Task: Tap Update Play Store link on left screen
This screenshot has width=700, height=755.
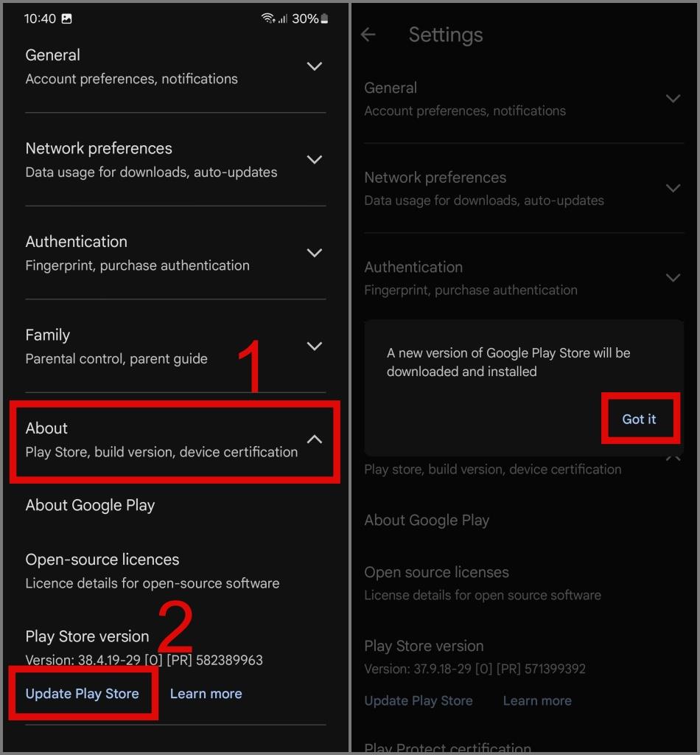Action: coord(83,693)
